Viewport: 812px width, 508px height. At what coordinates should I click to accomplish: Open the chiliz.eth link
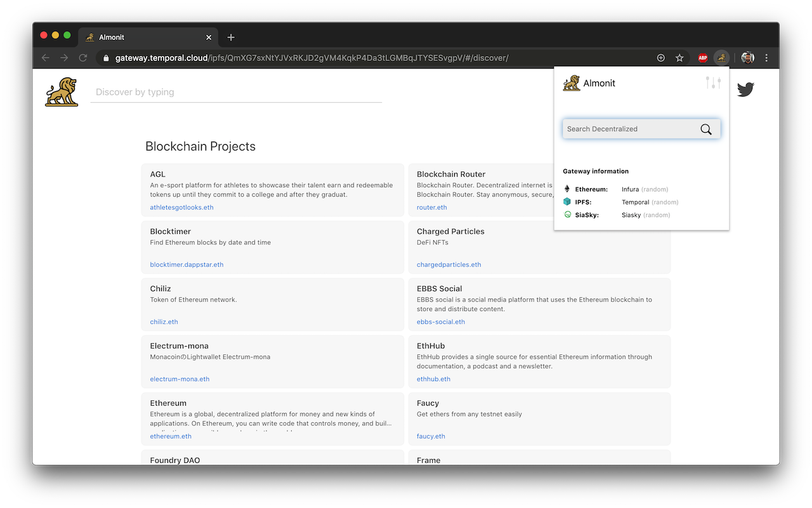[164, 322]
